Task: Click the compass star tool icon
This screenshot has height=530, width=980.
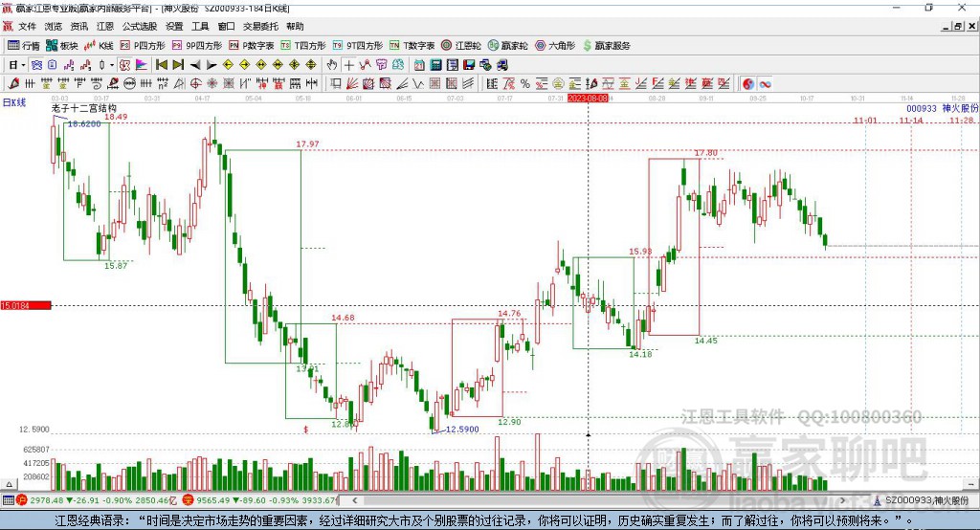Action: point(212,84)
